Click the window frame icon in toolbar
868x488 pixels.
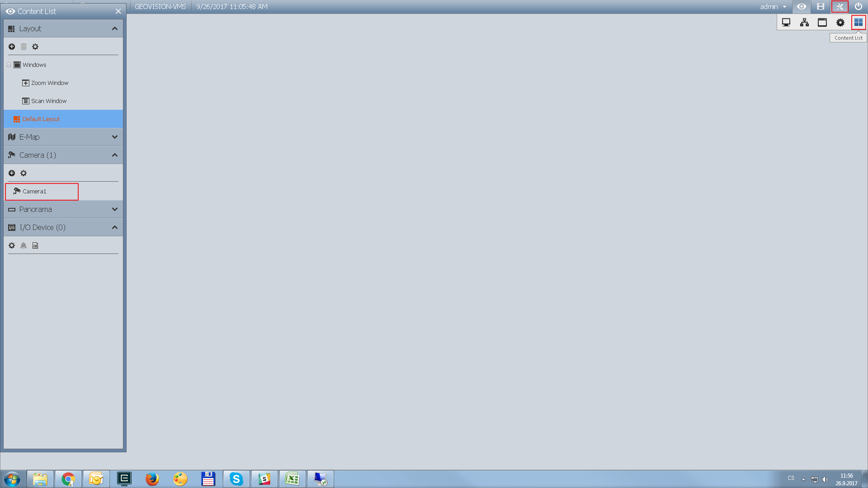tap(822, 22)
